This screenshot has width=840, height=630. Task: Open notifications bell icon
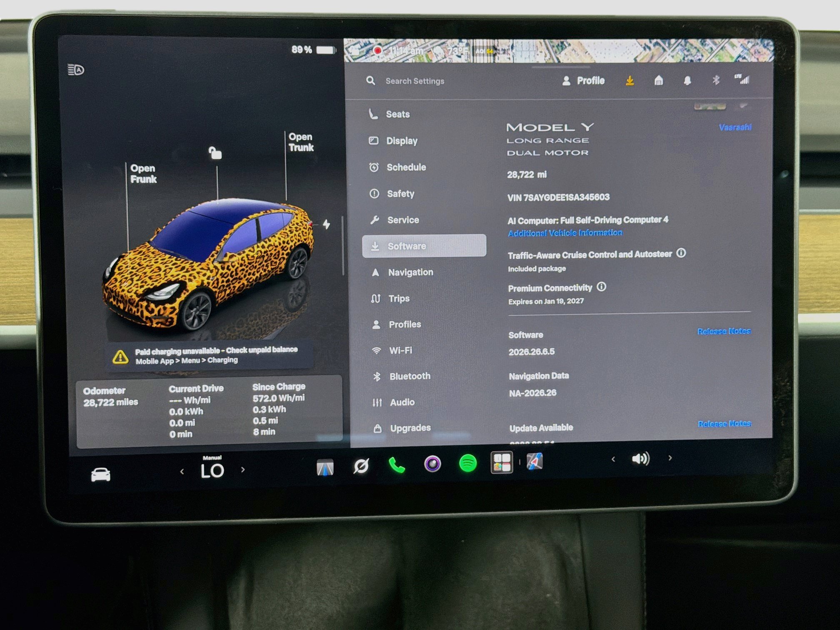tap(687, 80)
